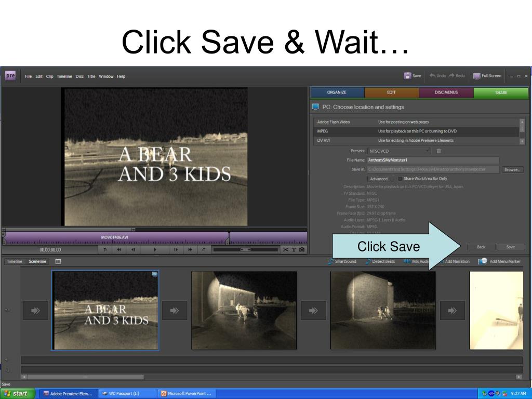This screenshot has width=532, height=399.
Task: Click Add Menu Marker
Action: click(499, 261)
